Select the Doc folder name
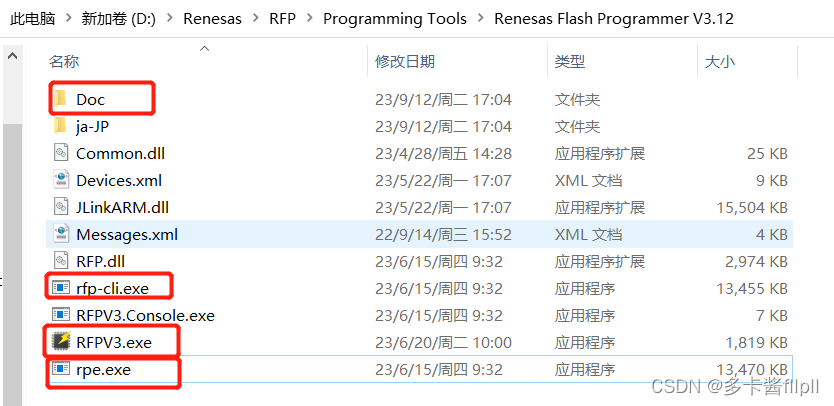 click(90, 100)
